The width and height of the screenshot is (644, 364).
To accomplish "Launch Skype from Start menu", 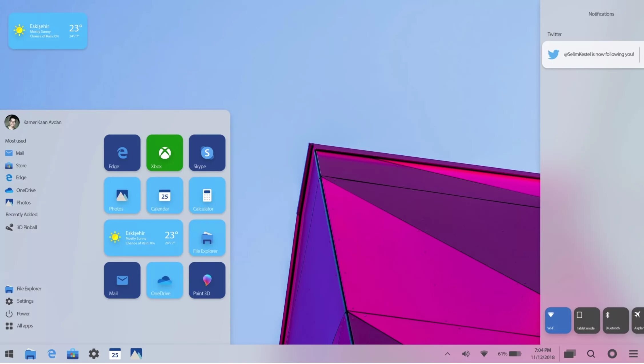I will (207, 152).
